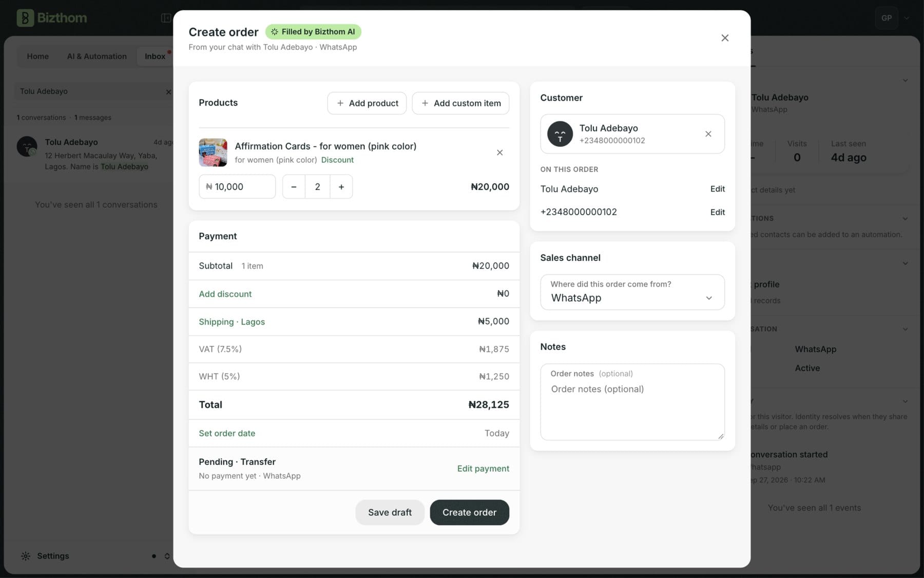This screenshot has height=578, width=924.
Task: Open the Shipping · Lagos link
Action: click(232, 322)
